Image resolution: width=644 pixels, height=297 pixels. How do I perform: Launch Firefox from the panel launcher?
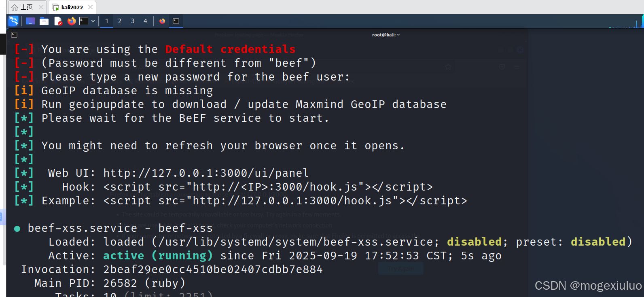72,21
